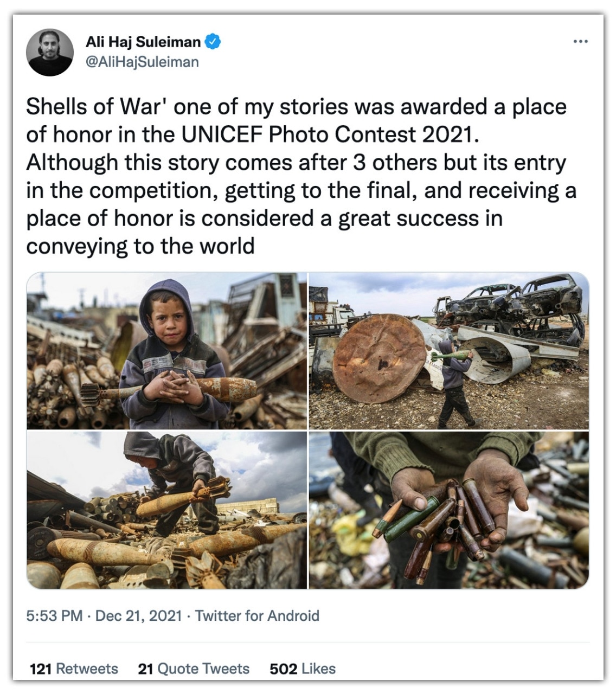Open the three-dot more options menu
The width and height of the screenshot is (616, 694).
pos(580,42)
